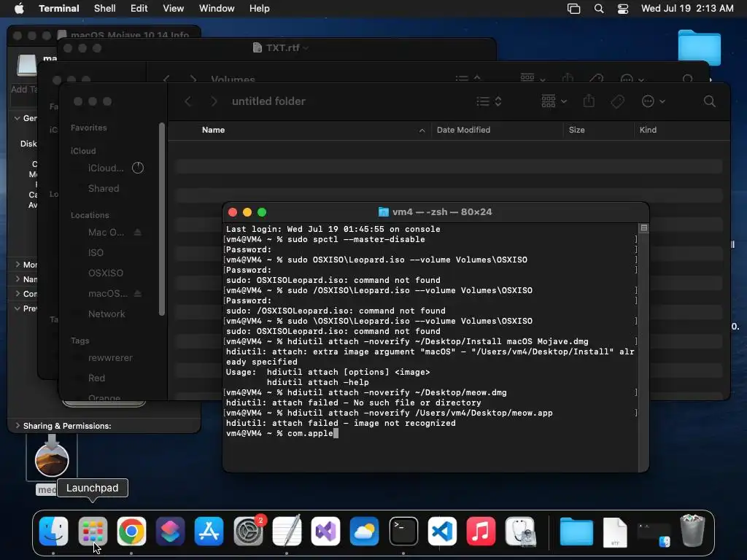Select the rewwrerer tag in the sidebar
The image size is (747, 560).
tap(110, 358)
